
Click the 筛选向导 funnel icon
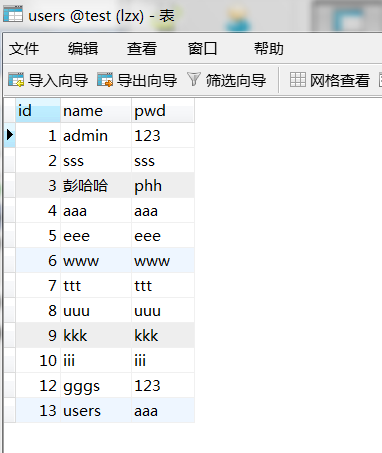pos(194,79)
